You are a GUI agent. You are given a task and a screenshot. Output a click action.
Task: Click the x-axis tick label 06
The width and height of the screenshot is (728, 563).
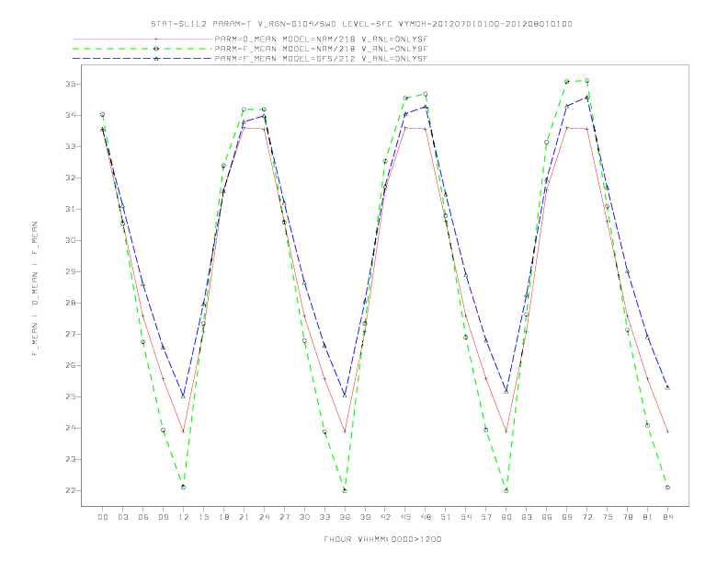point(143,517)
